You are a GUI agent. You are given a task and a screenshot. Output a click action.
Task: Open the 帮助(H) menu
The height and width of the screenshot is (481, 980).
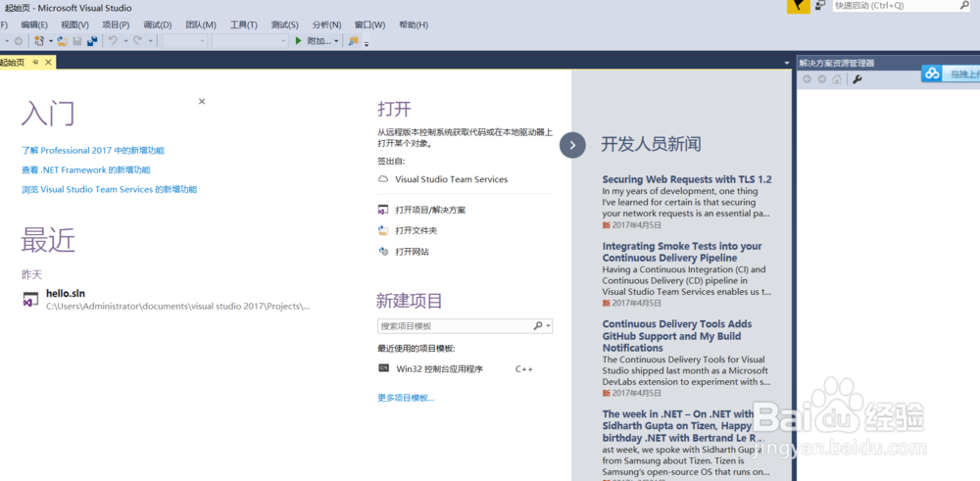pyautogui.click(x=414, y=25)
